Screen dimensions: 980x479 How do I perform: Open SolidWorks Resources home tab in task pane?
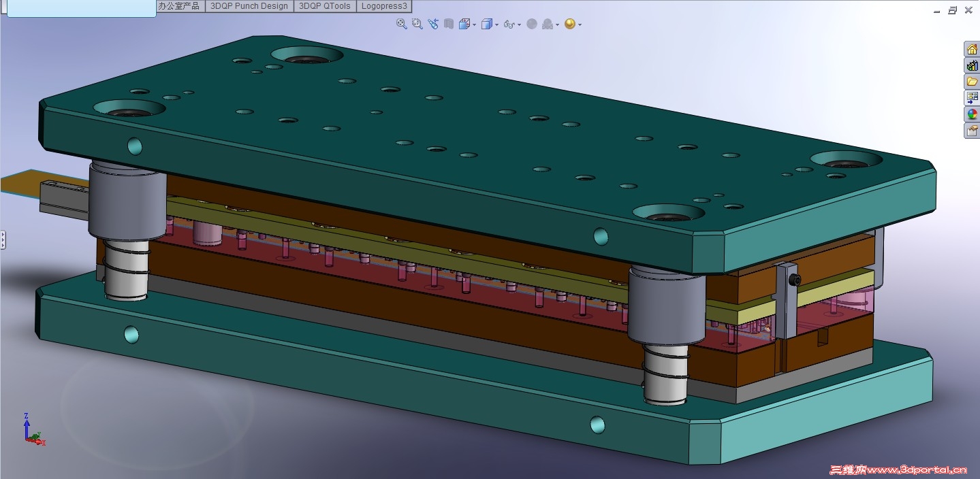tap(972, 49)
